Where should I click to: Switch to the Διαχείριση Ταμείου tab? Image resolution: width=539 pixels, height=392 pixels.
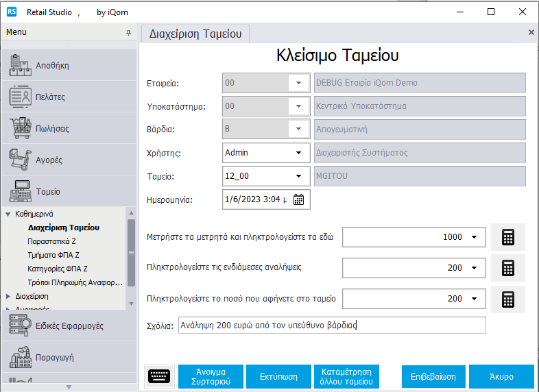click(195, 32)
